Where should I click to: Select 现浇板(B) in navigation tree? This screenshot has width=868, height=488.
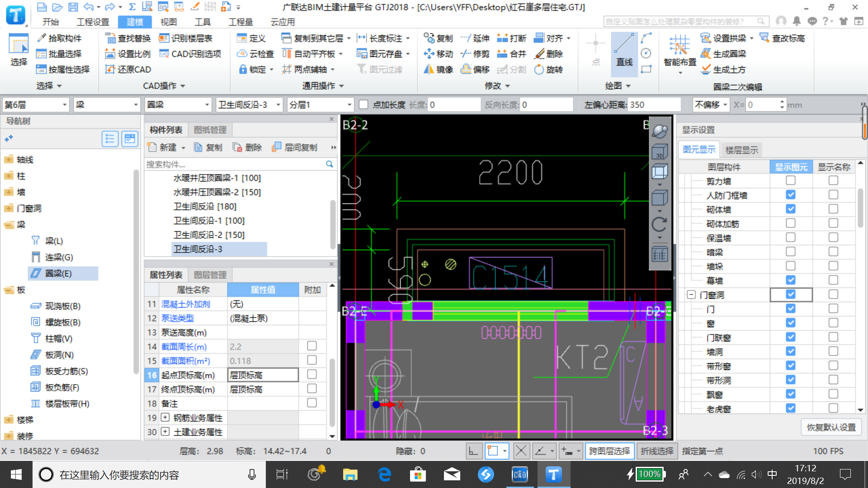tap(62, 306)
